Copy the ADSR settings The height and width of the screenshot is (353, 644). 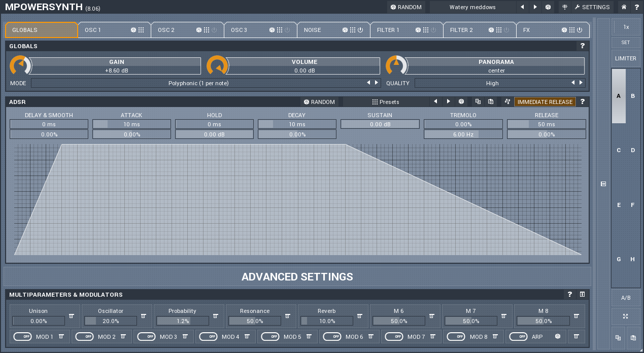coord(478,102)
